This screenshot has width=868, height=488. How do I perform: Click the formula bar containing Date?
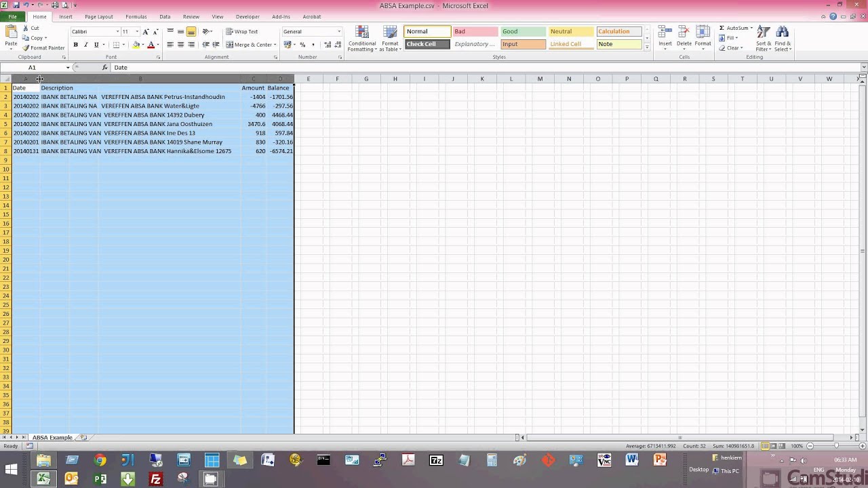pyautogui.click(x=485, y=68)
